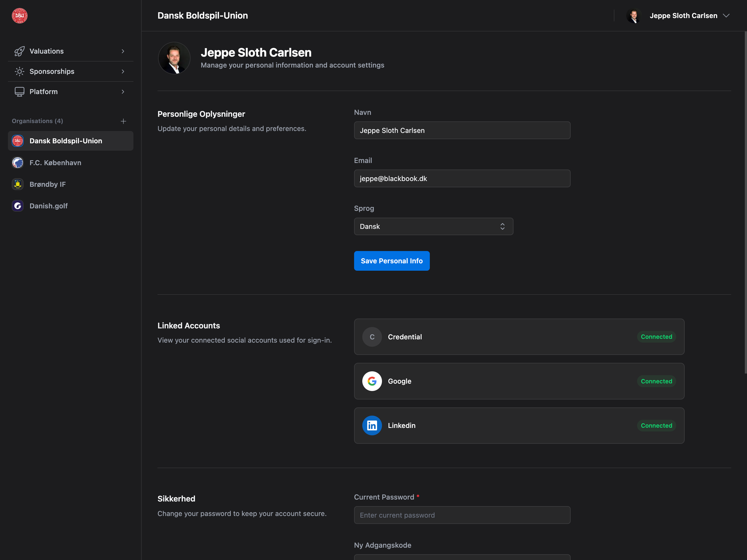Click the LinkedIn linked account icon
This screenshot has width=747, height=560.
pyautogui.click(x=372, y=425)
